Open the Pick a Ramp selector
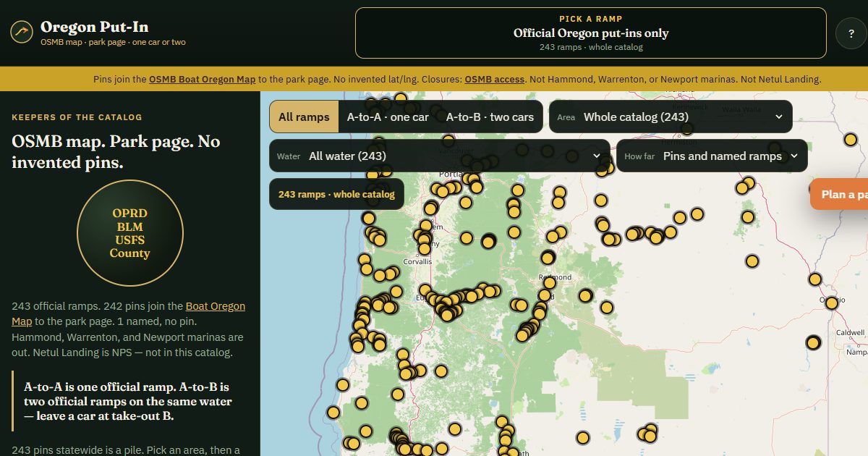The width and height of the screenshot is (868, 456). [590, 33]
